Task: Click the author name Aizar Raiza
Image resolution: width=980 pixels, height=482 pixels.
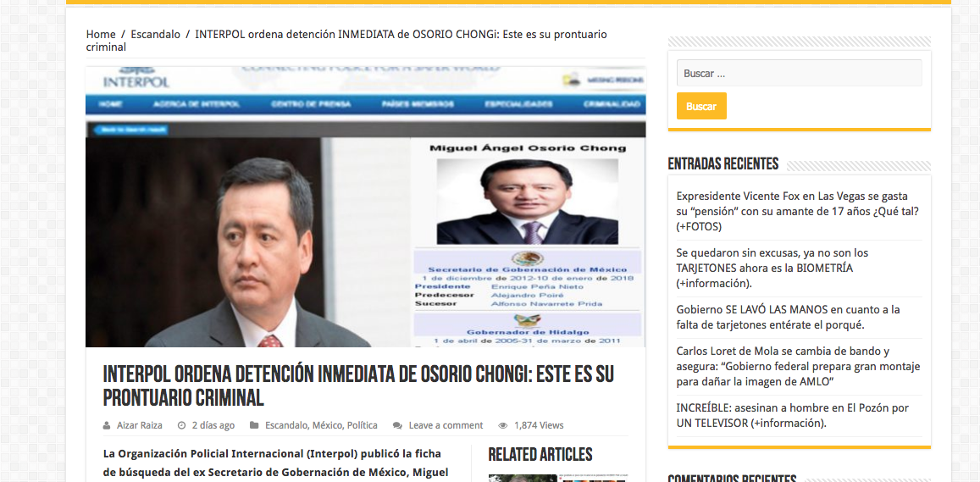Action: tap(140, 425)
